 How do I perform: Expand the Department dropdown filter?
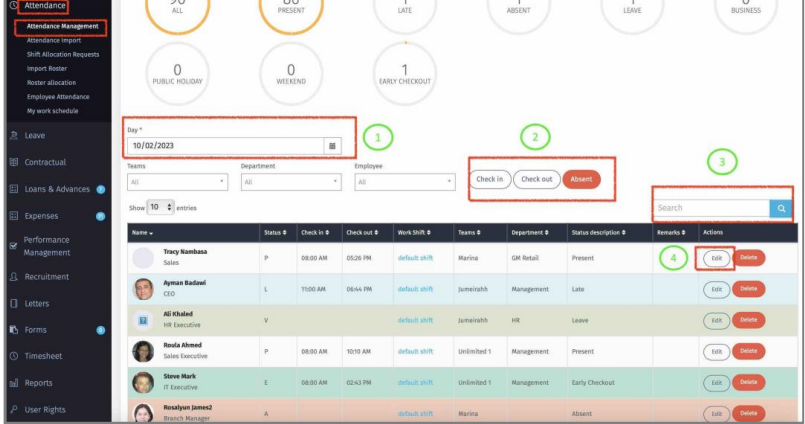pyautogui.click(x=291, y=182)
